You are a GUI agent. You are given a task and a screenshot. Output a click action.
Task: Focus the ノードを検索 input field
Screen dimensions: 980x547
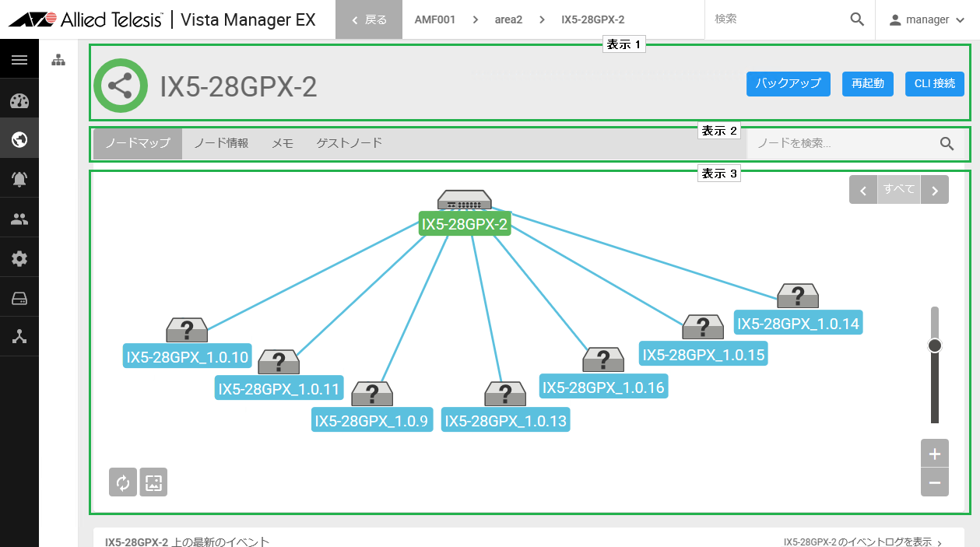click(842, 143)
